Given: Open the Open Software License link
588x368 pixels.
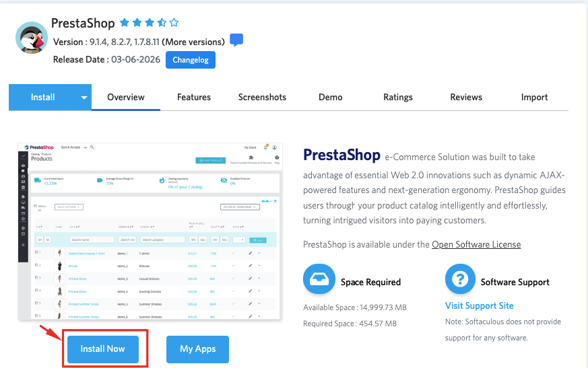Looking at the screenshot, I should (476, 244).
